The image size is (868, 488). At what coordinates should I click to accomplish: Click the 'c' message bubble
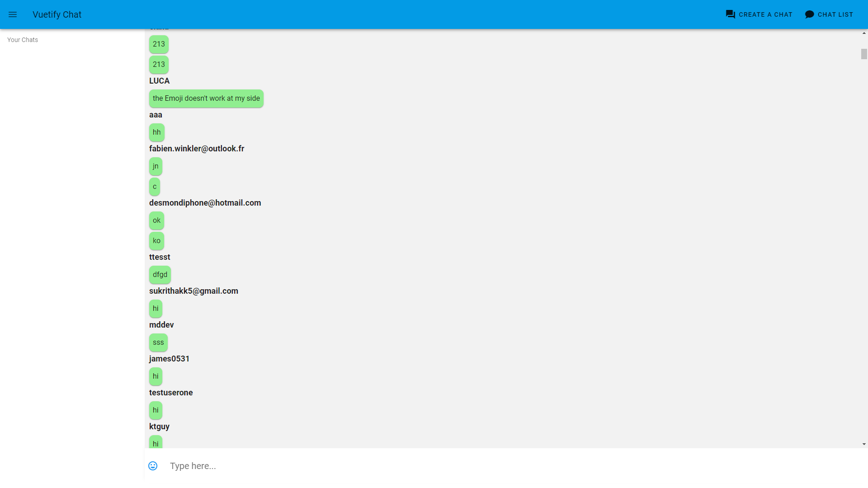pyautogui.click(x=155, y=187)
